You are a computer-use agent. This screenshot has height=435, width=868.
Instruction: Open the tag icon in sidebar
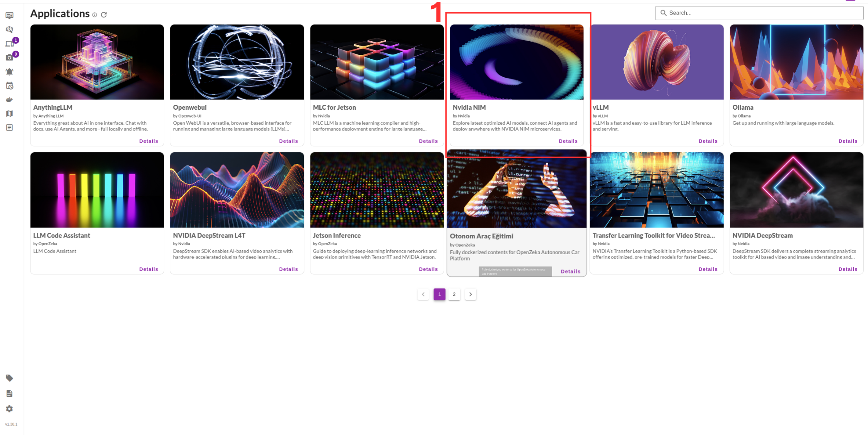pyautogui.click(x=9, y=378)
